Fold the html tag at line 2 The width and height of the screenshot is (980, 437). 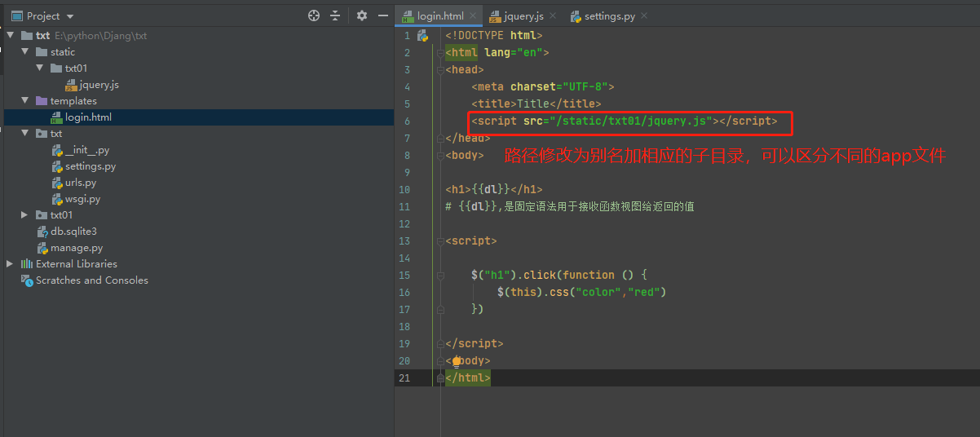click(440, 53)
